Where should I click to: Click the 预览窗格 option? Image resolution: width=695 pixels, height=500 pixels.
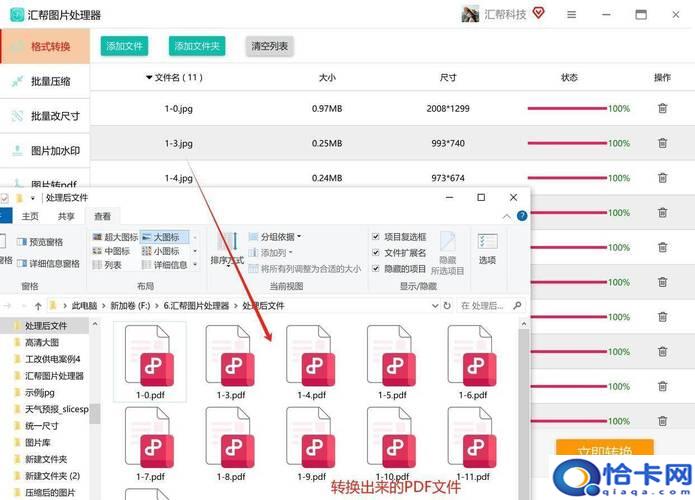40,242
